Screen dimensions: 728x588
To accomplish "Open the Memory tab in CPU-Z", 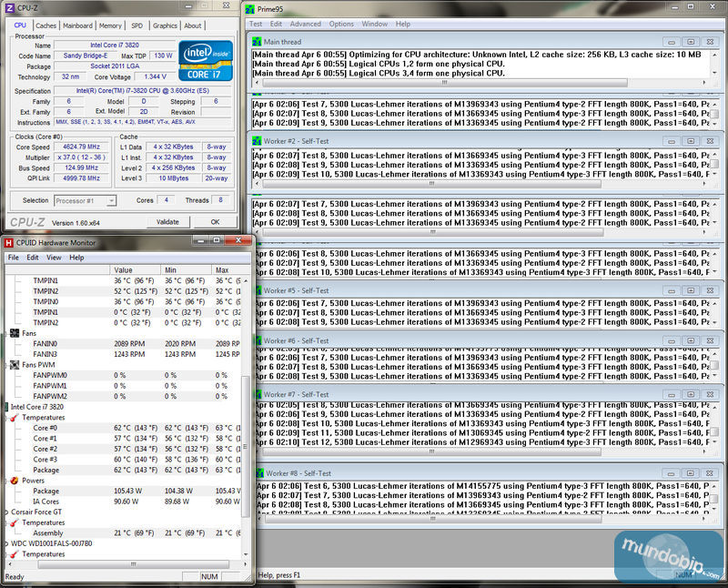I will click(x=110, y=25).
